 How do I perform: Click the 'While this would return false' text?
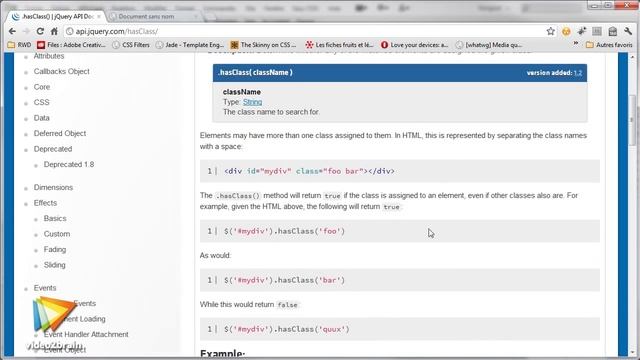[249, 304]
